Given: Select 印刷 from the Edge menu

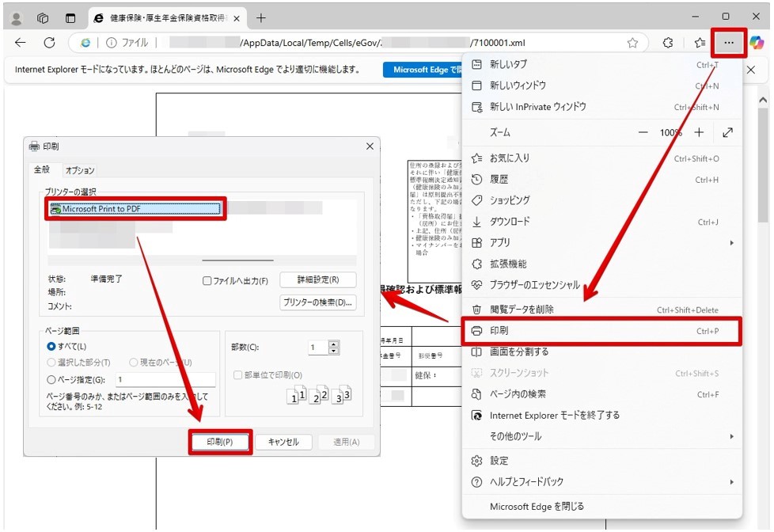Looking at the screenshot, I should [601, 331].
